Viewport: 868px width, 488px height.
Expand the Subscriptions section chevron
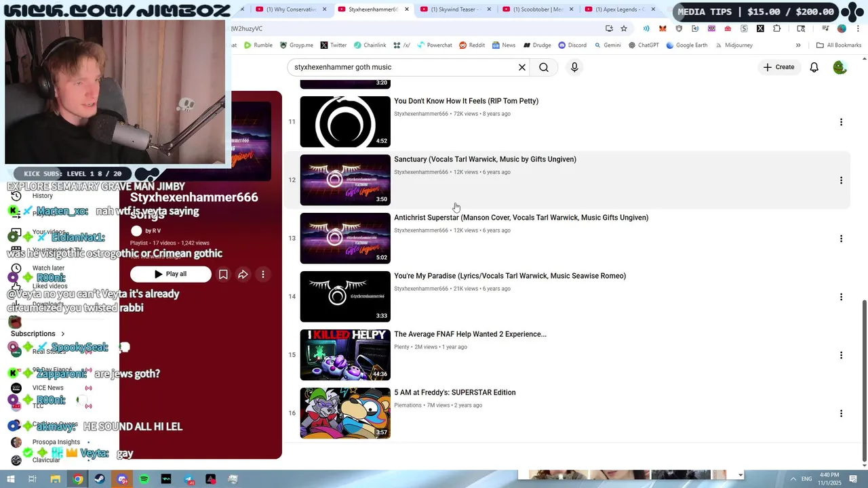[63, 333]
